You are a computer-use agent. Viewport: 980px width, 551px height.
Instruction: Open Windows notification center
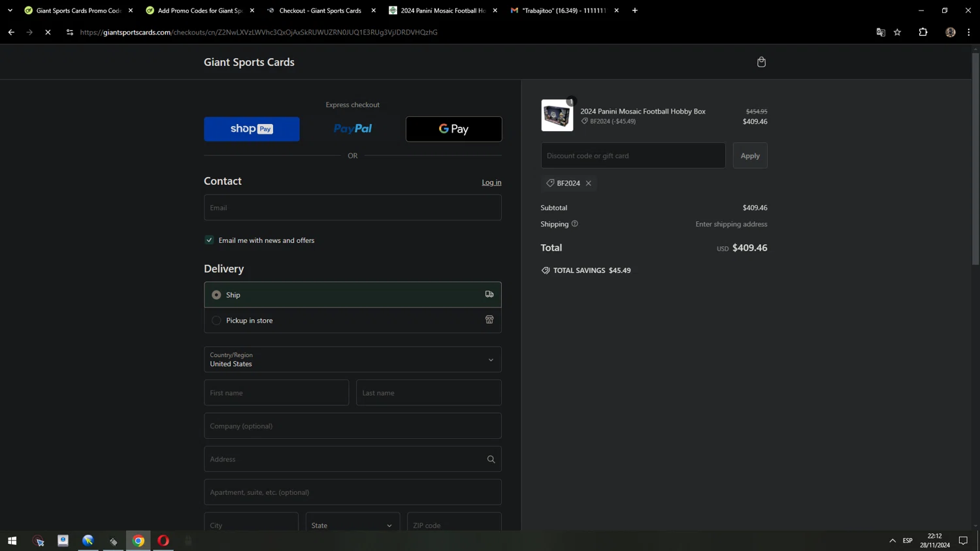pos(963,541)
